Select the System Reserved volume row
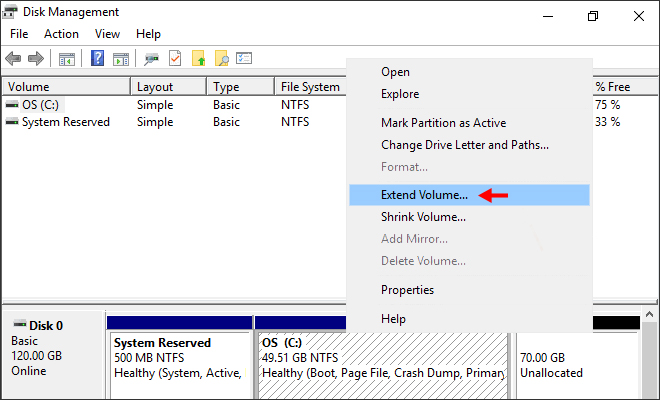The width and height of the screenshot is (660, 400). 65,122
